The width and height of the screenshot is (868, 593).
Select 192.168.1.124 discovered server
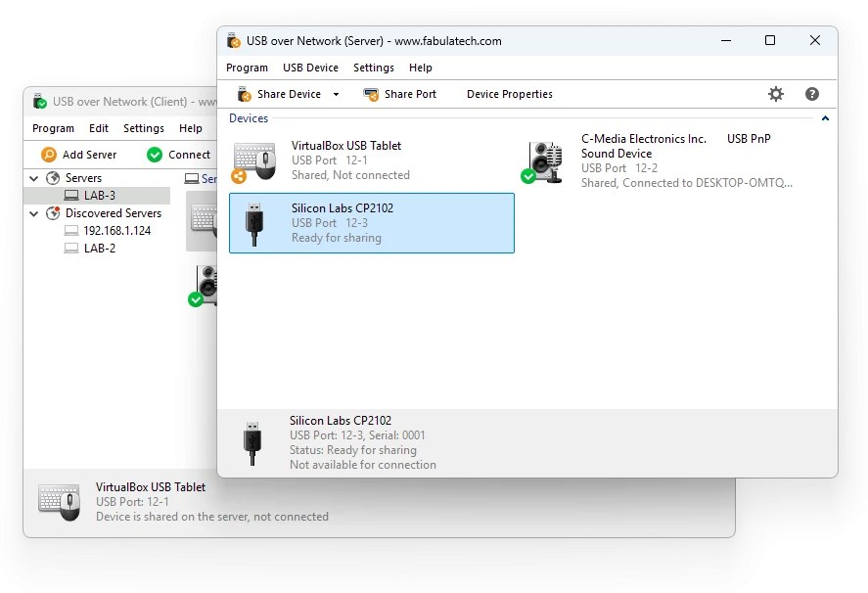click(x=116, y=231)
